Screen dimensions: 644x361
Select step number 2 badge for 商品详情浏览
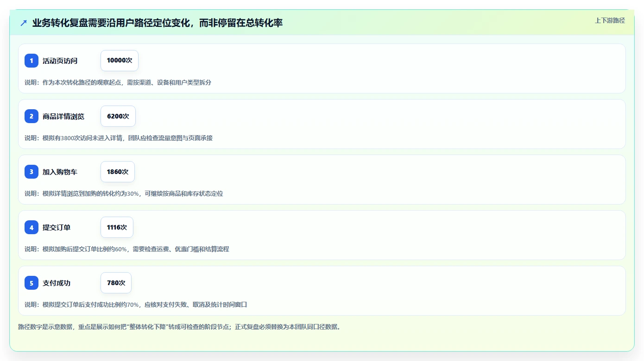[x=32, y=116]
